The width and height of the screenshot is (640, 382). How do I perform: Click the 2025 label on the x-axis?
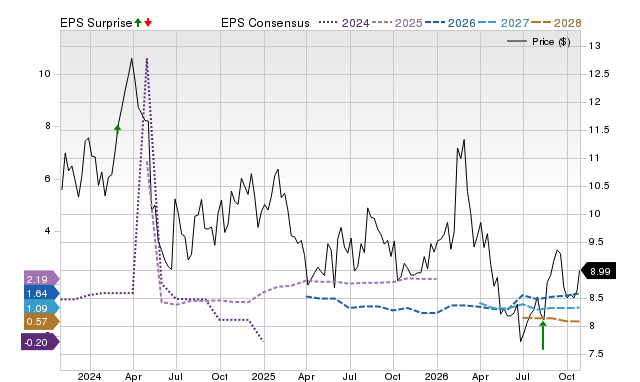click(263, 376)
